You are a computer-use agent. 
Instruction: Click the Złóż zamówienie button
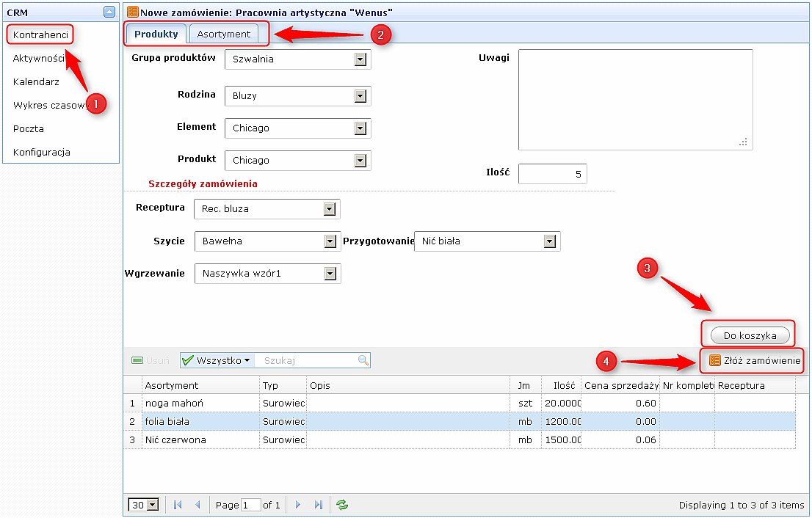[x=755, y=361]
